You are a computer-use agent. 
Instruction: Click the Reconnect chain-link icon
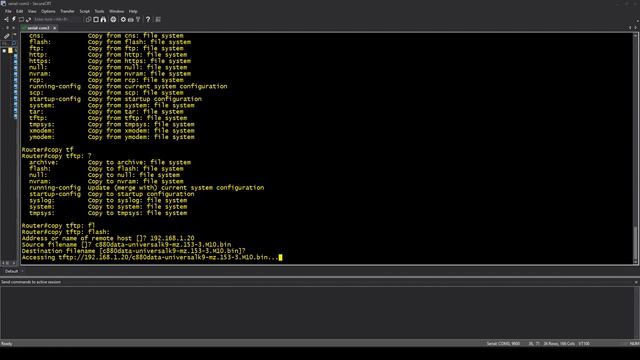28,19
